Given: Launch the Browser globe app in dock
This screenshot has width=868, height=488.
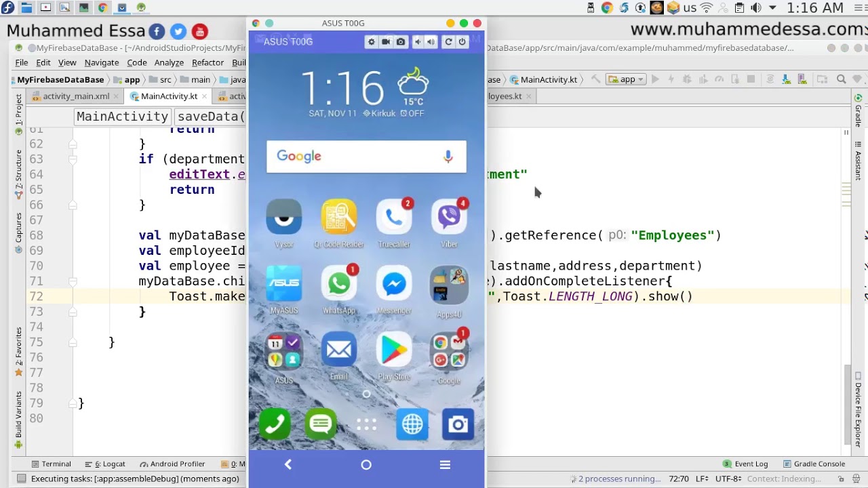Looking at the screenshot, I should pyautogui.click(x=412, y=424).
